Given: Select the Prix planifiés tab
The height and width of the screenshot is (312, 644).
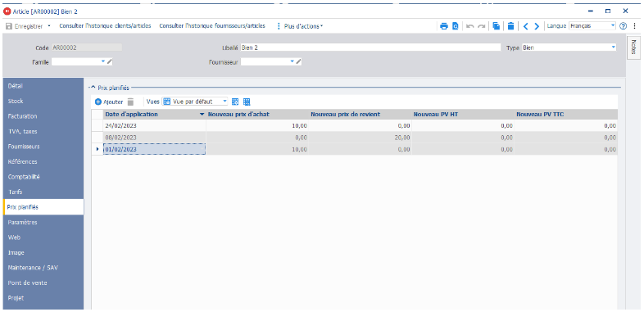Looking at the screenshot, I should [x=43, y=207].
